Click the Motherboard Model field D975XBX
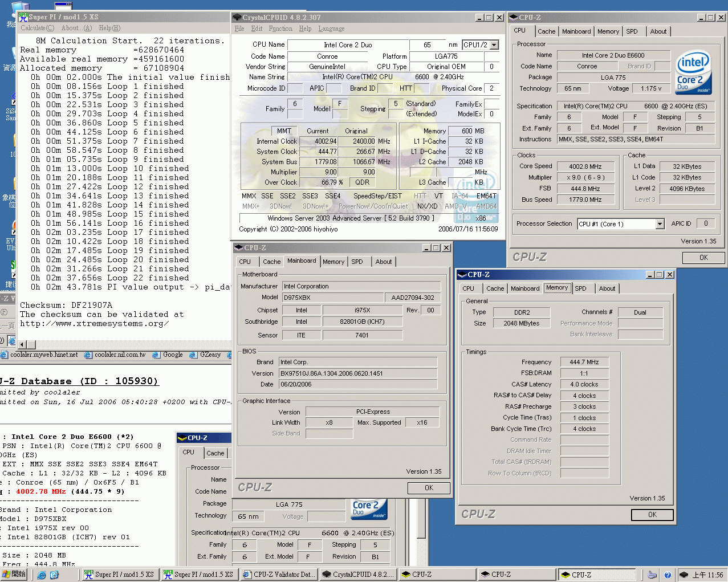The width and height of the screenshot is (728, 582). click(332, 298)
